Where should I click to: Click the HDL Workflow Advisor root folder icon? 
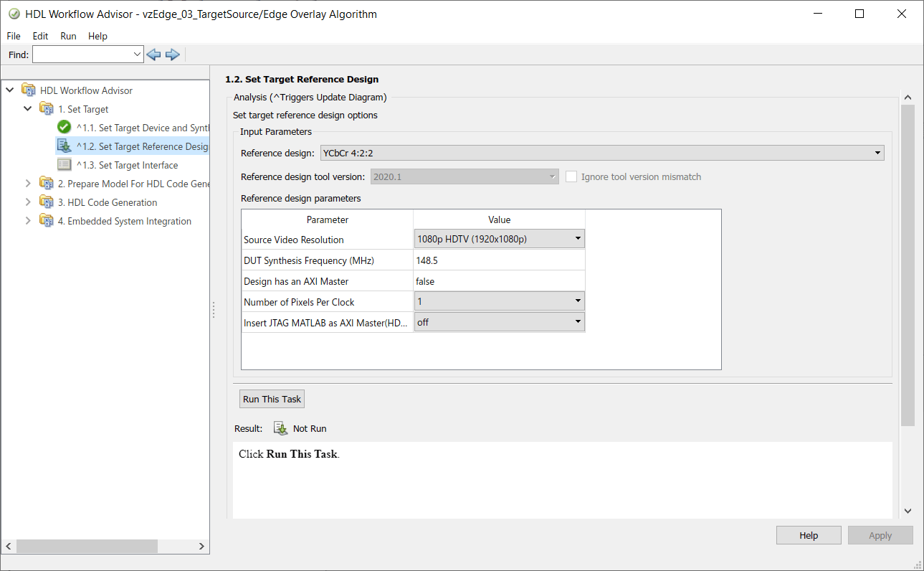[29, 90]
